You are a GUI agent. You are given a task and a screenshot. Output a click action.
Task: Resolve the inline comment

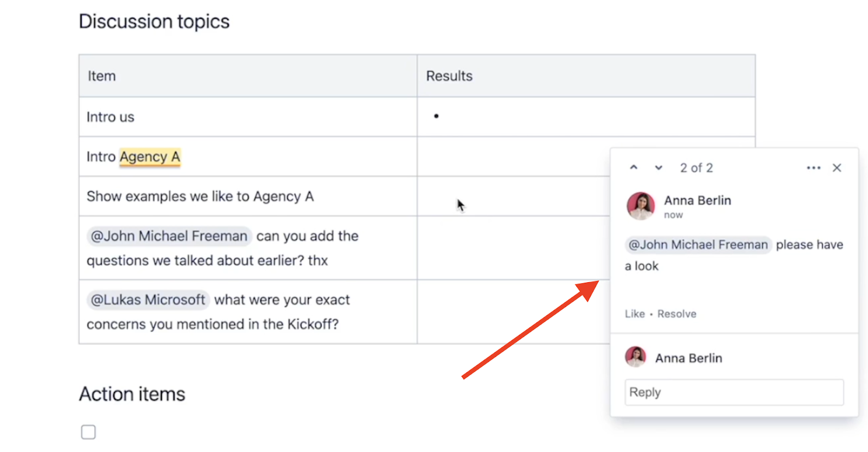(676, 314)
